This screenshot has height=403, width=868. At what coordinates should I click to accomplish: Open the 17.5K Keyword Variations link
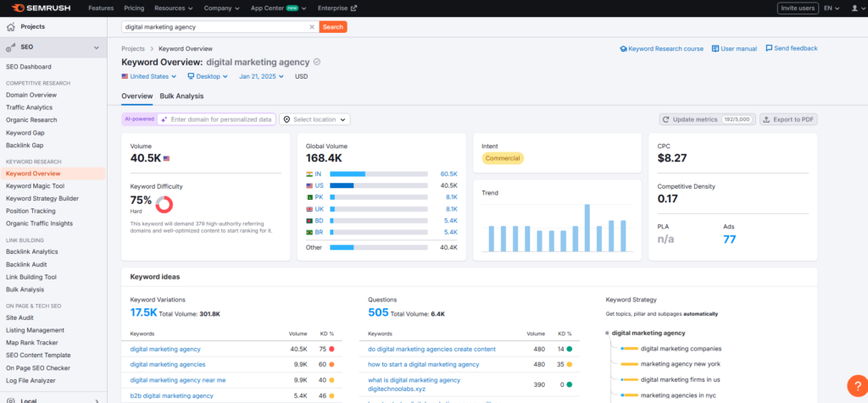click(143, 313)
